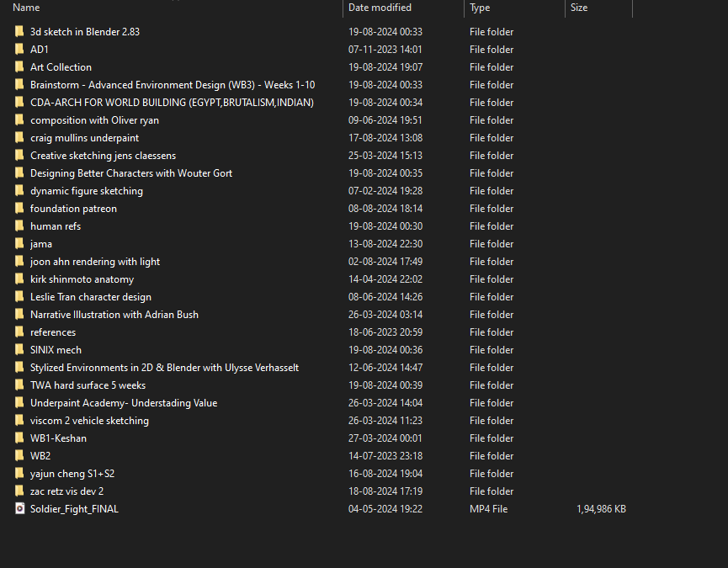
Task: Click the dynamic figure sketching folder icon
Action: (19, 191)
